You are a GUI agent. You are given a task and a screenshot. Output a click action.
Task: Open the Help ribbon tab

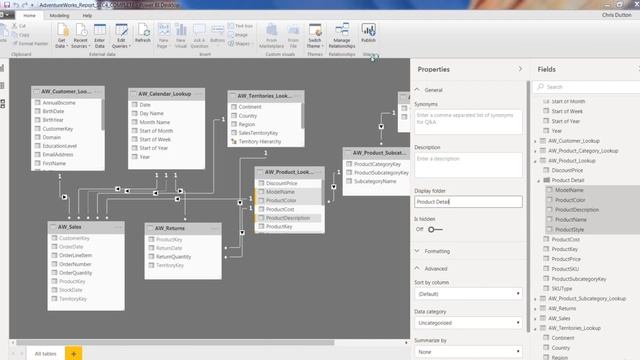tap(87, 16)
